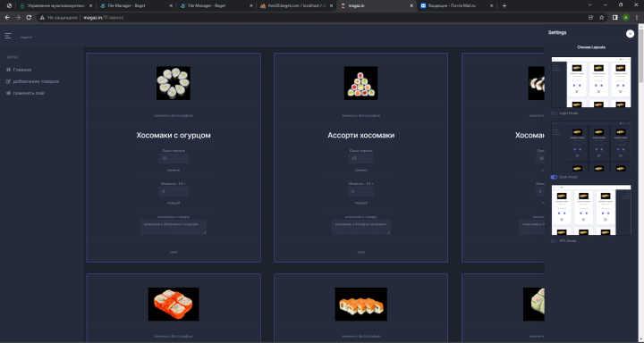
Task: Enable Light Mode toggle
Action: tap(554, 113)
